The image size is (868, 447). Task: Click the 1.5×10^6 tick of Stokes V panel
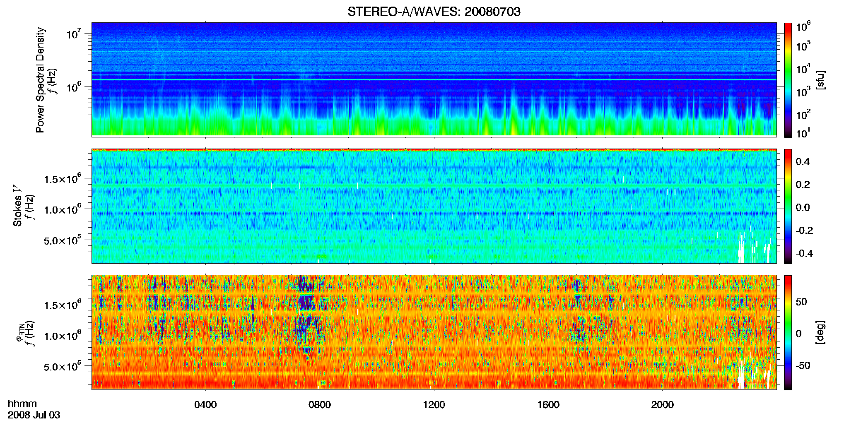coord(63,178)
